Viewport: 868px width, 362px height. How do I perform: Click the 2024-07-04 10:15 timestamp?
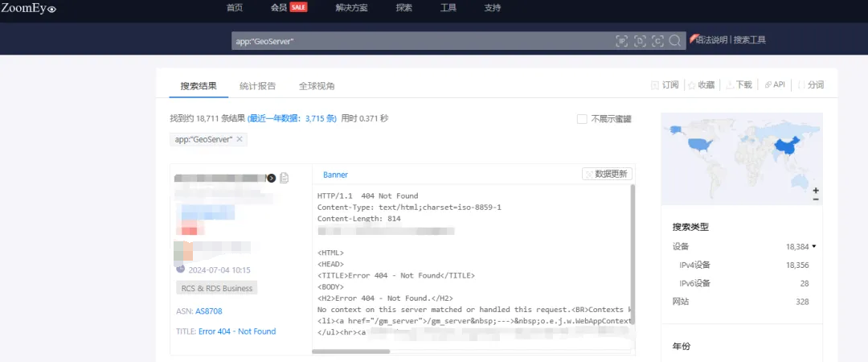[219, 270]
